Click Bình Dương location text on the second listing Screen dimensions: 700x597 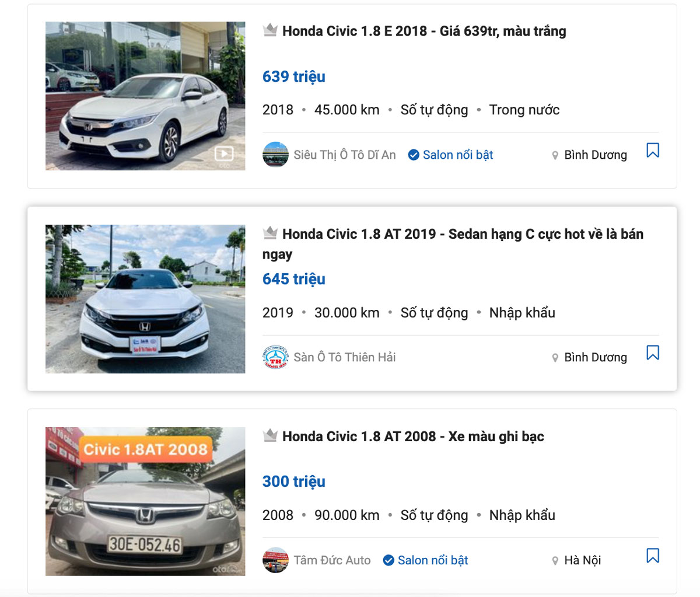596,357
